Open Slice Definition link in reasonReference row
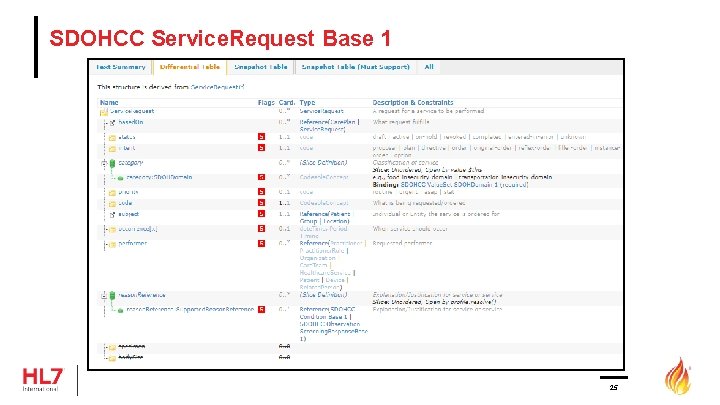This screenshot has width=720, height=405. point(323,295)
